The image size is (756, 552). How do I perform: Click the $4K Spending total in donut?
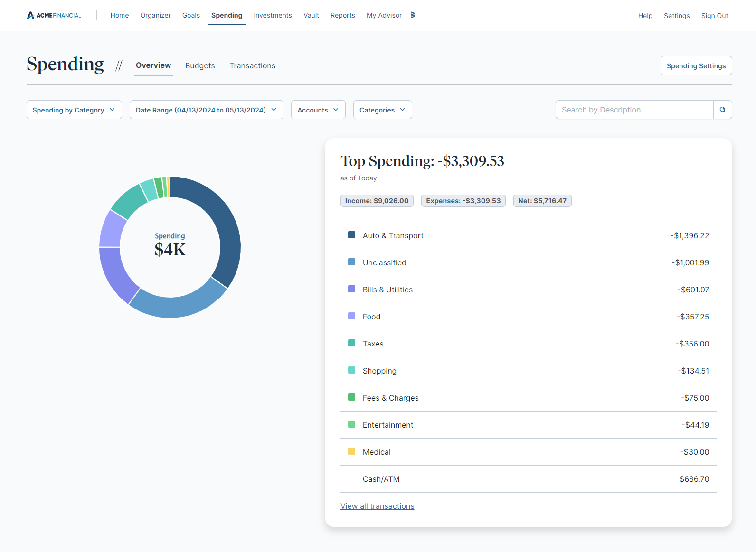[170, 249]
